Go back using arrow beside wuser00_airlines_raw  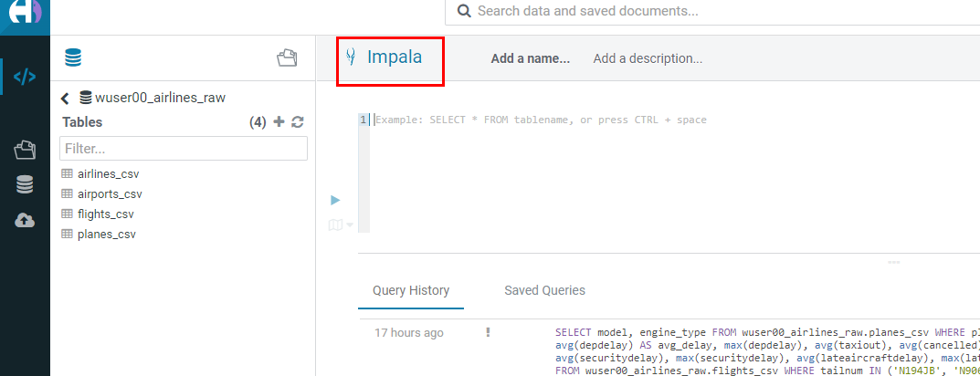(x=64, y=98)
